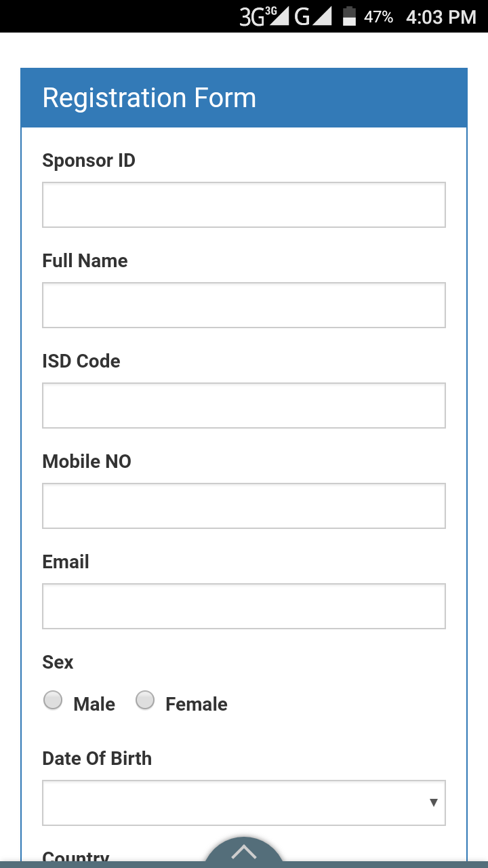The image size is (488, 868).
Task: Tap the Male label text
Action: 94,705
